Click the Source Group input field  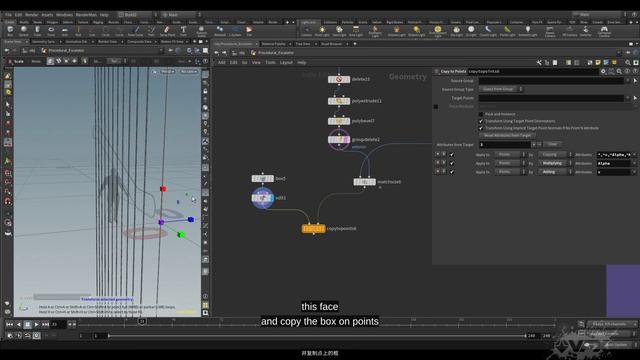click(551, 81)
